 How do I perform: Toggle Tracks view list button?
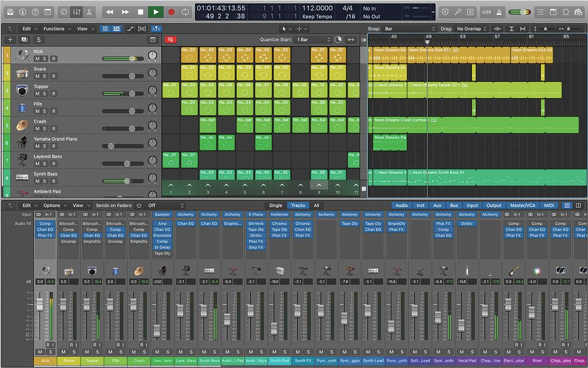(x=117, y=28)
